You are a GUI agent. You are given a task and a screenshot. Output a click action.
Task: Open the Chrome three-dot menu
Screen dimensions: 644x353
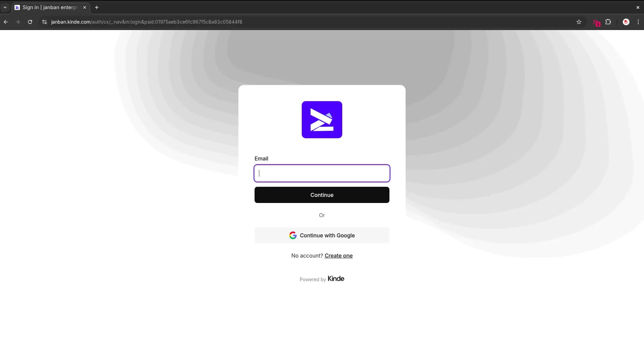(638, 22)
